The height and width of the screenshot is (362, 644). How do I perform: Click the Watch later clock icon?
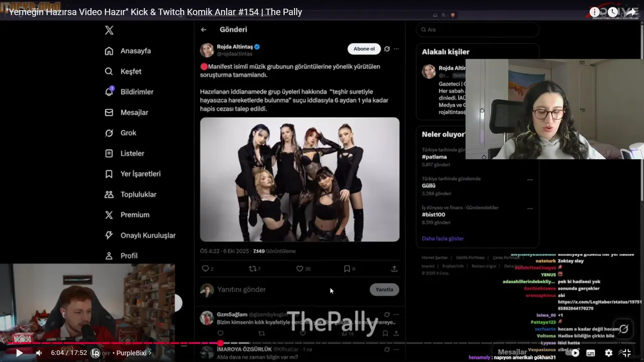[613, 12]
